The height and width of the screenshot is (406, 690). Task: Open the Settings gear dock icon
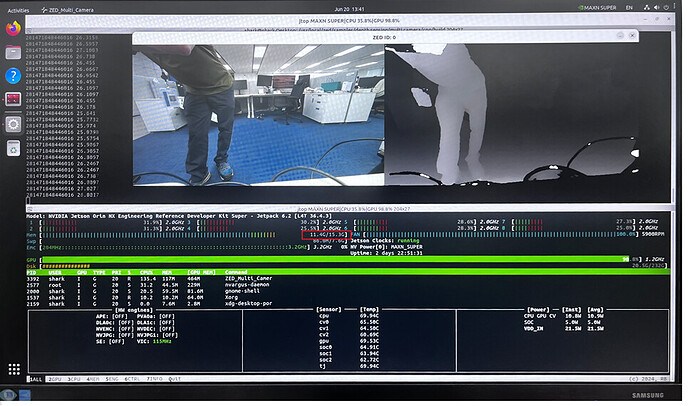(13, 124)
